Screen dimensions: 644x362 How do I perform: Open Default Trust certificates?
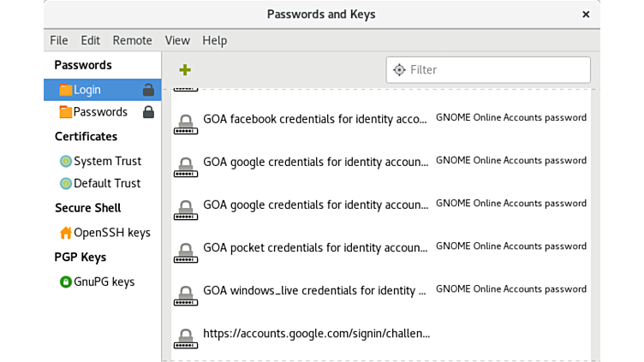pos(106,183)
